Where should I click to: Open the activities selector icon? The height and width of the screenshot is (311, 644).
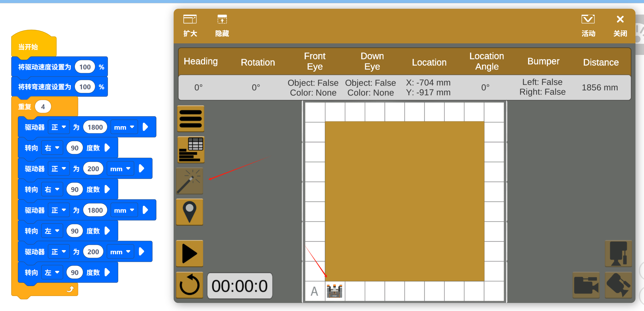click(x=588, y=19)
